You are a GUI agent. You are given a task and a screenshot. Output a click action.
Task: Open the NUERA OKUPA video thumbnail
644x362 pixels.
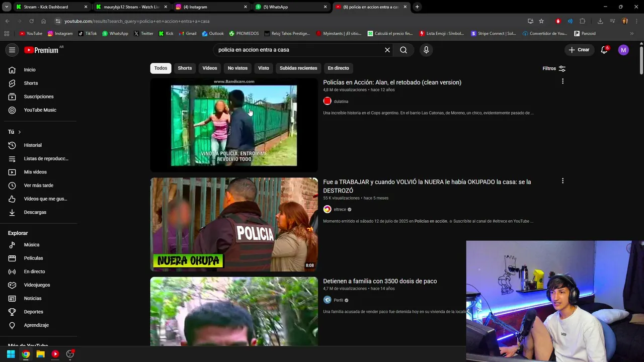(x=234, y=224)
